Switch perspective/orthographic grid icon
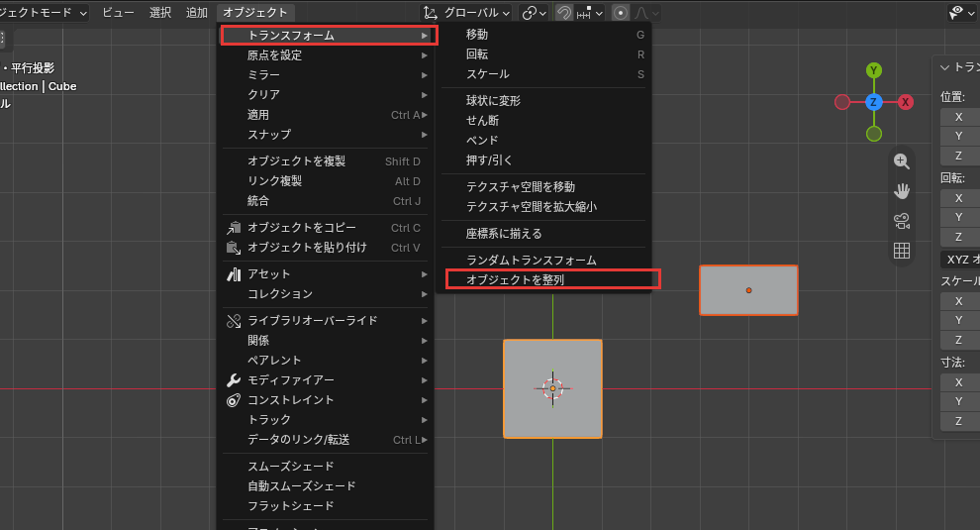The image size is (980, 530). pyautogui.click(x=901, y=251)
